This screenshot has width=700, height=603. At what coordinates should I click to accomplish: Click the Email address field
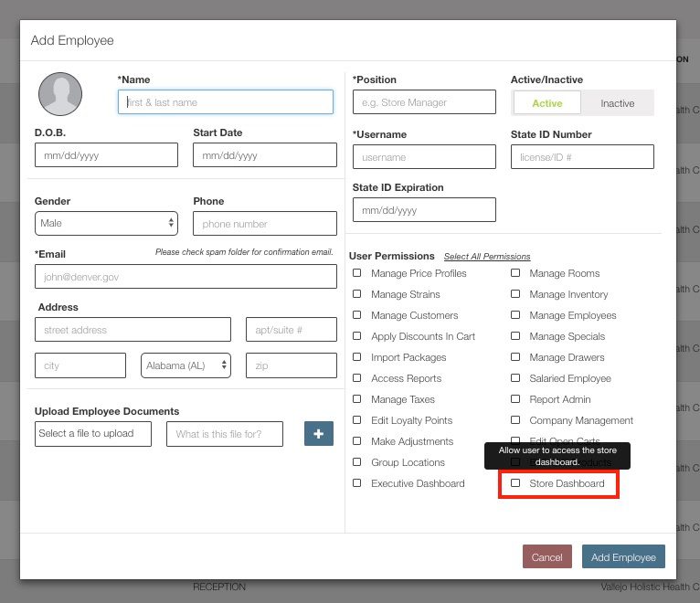tap(186, 276)
